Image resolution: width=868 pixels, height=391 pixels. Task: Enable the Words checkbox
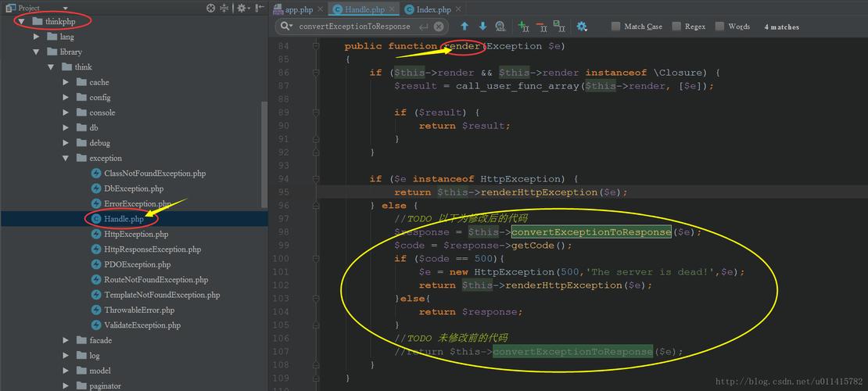719,26
